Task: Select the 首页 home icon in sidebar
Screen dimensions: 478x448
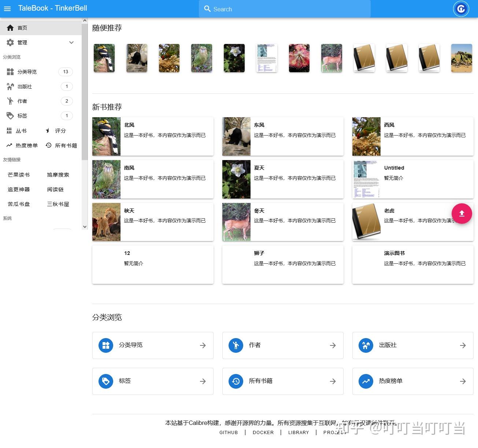Action: (x=10, y=27)
